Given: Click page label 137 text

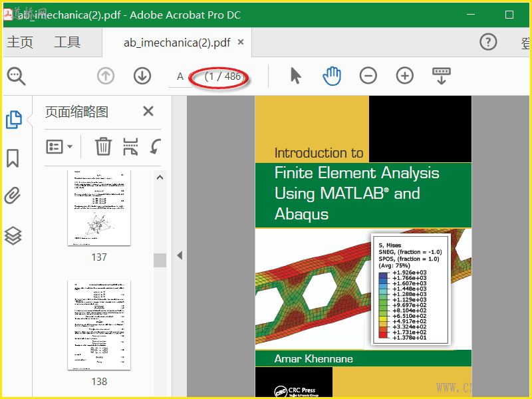Looking at the screenshot, I should (x=99, y=257).
